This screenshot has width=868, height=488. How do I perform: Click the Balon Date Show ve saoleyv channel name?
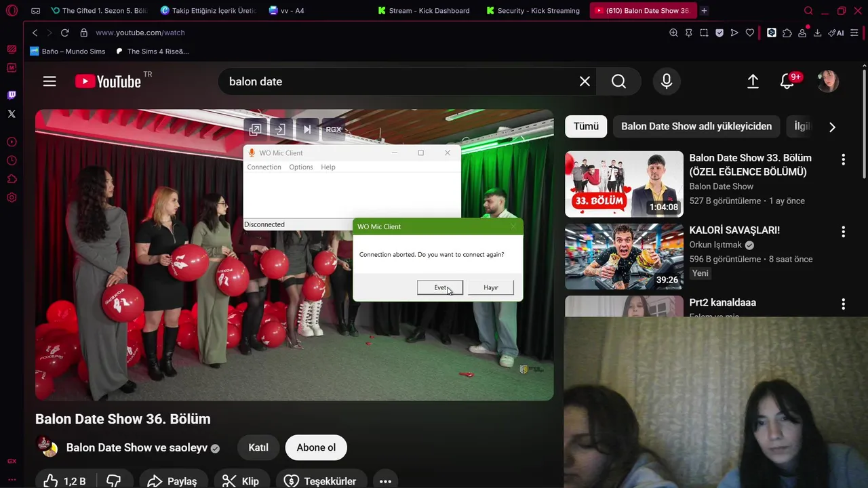[136, 448]
